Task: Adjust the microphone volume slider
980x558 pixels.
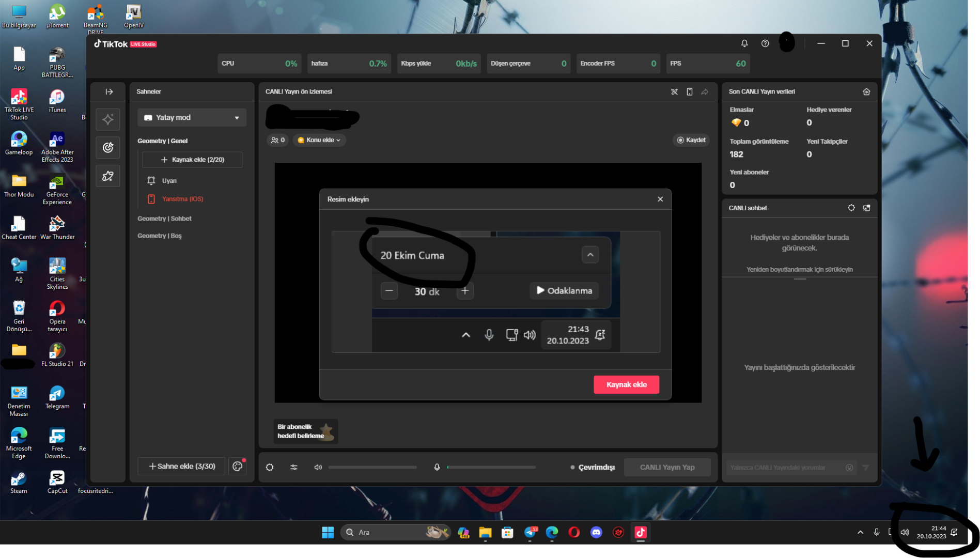Action: pos(491,467)
